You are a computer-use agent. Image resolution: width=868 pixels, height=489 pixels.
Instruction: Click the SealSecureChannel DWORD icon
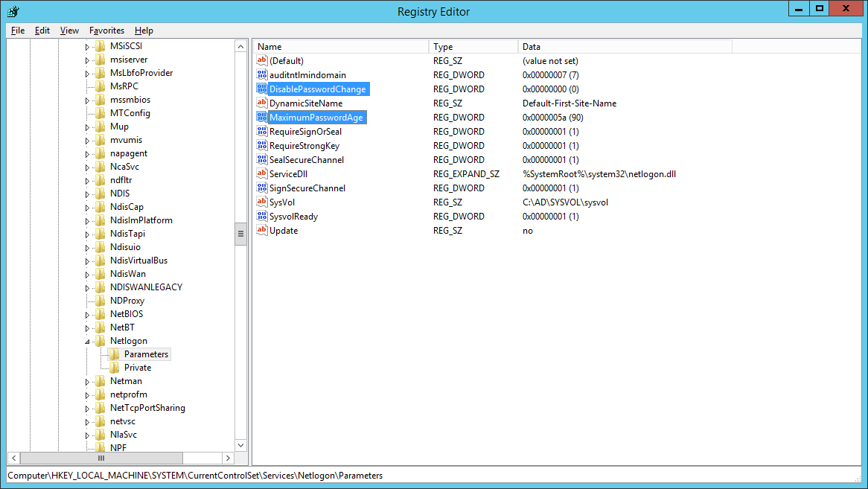[x=262, y=159]
